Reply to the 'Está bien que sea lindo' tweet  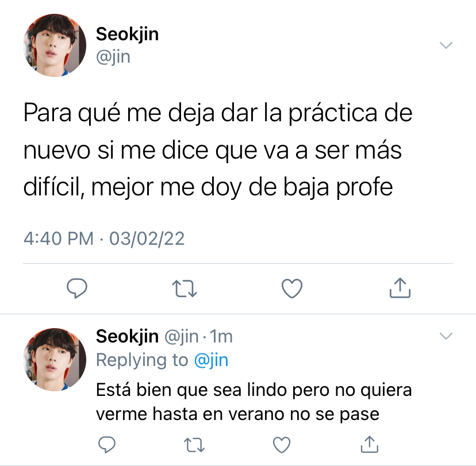tap(107, 445)
